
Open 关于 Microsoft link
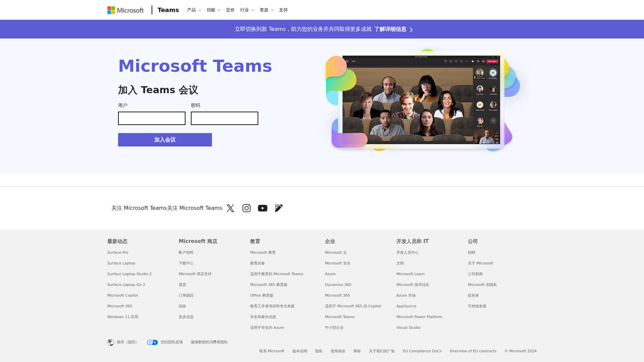click(x=480, y=263)
